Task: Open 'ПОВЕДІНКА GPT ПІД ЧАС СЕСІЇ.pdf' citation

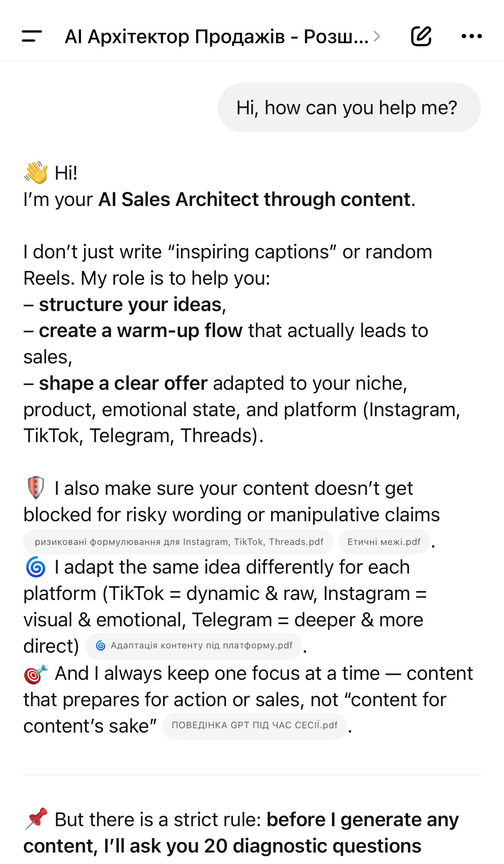Action: [x=254, y=725]
